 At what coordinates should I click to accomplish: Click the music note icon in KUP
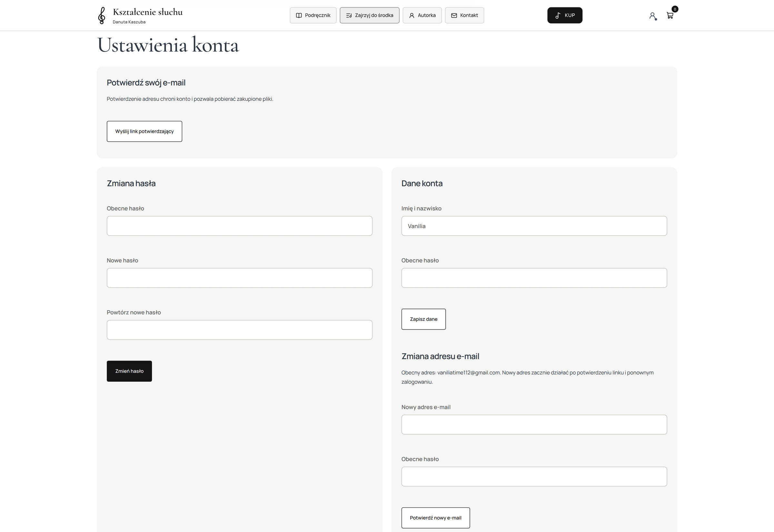pyautogui.click(x=558, y=15)
